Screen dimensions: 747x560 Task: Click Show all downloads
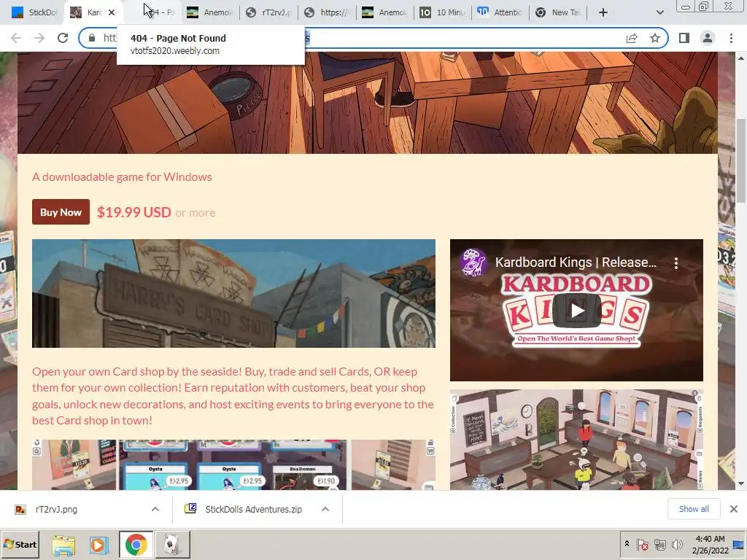[x=694, y=509]
